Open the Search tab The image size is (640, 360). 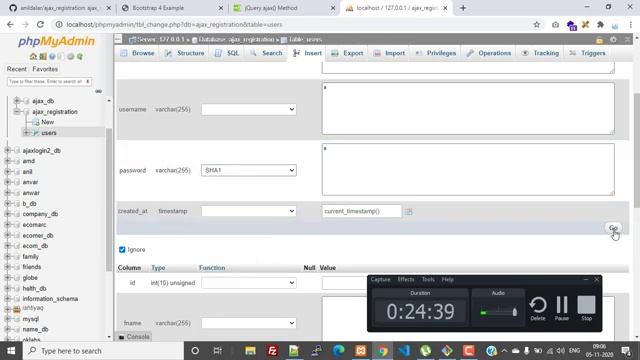(267, 53)
